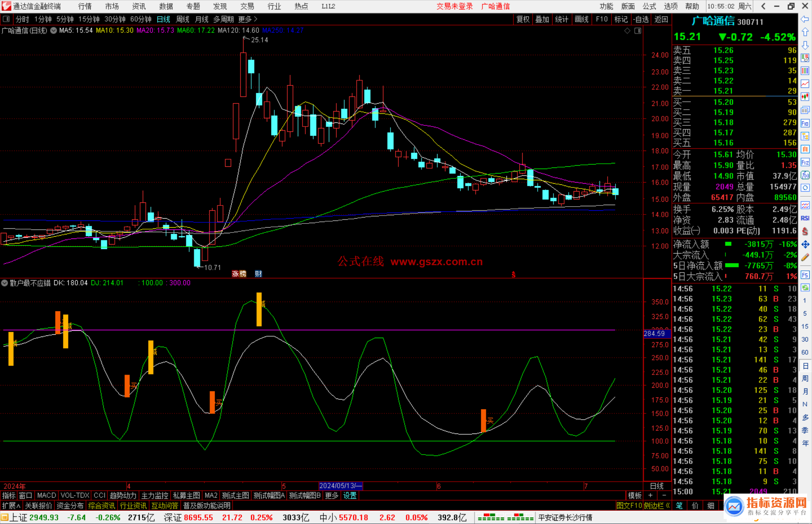Click the 返回 return button
812x524 pixels.
661,19
